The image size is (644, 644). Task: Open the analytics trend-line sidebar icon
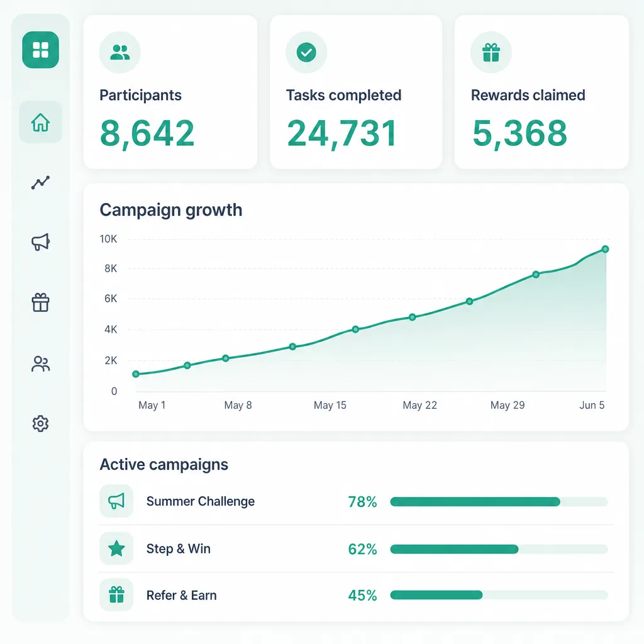40,182
